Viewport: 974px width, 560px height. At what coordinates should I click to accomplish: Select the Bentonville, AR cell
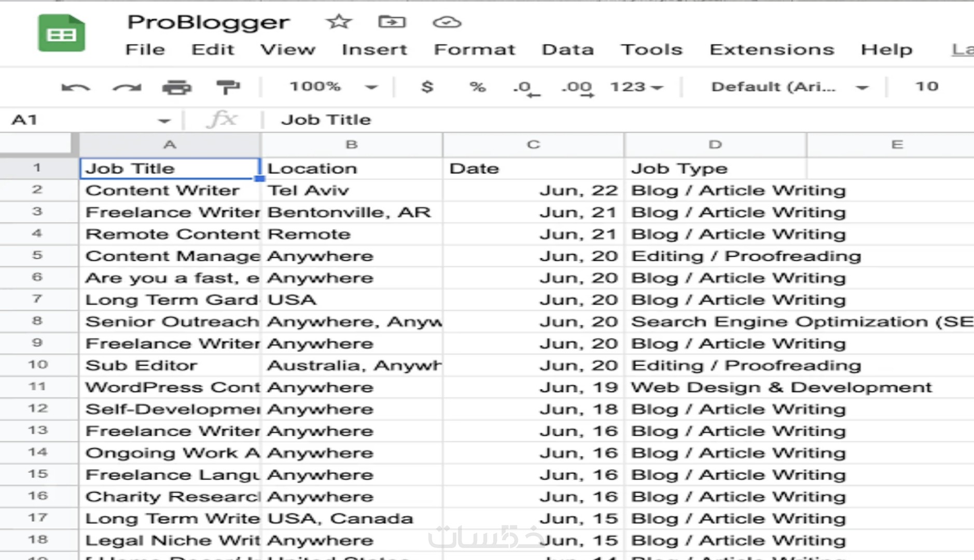352,212
